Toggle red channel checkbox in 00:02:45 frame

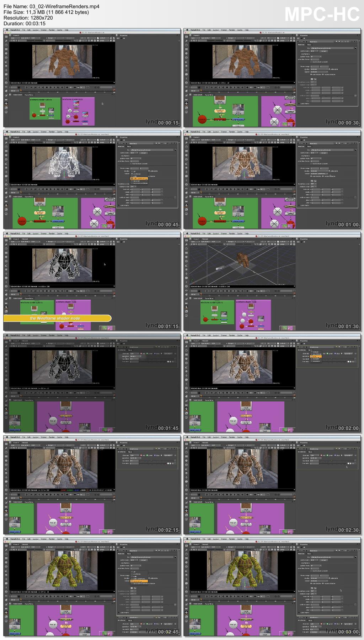coord(141,624)
